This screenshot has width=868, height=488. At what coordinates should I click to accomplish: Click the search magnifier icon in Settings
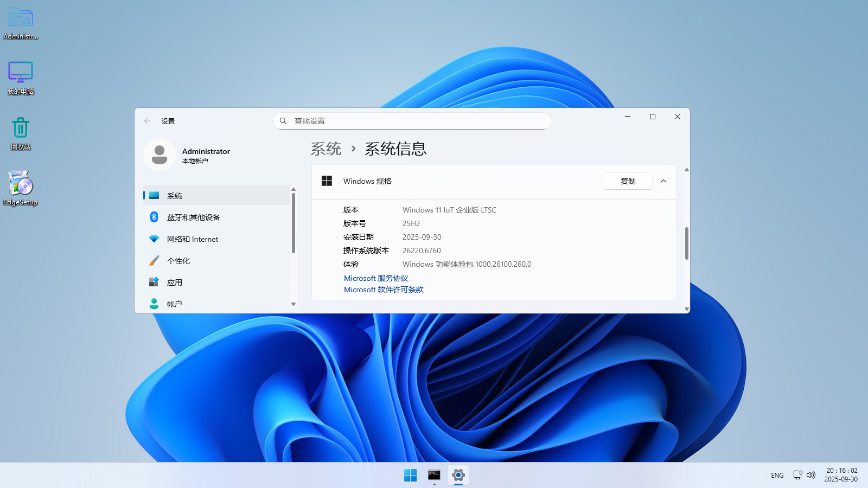[283, 121]
